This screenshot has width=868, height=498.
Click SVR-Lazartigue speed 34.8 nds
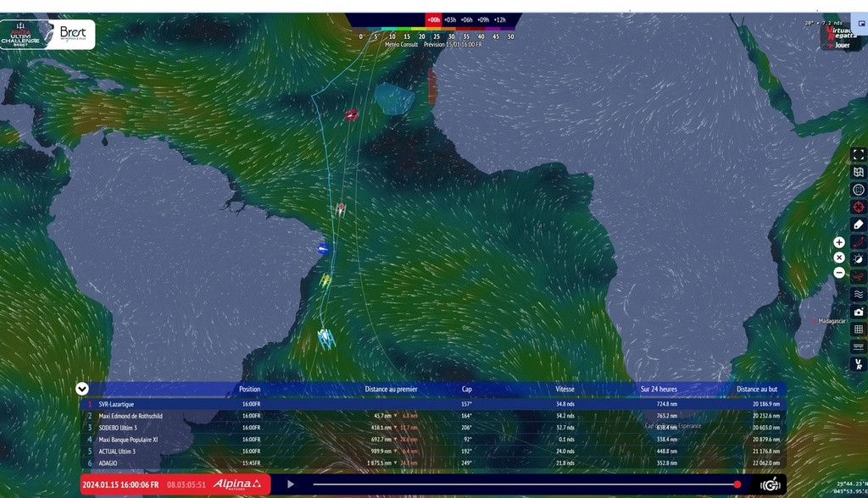click(x=565, y=404)
